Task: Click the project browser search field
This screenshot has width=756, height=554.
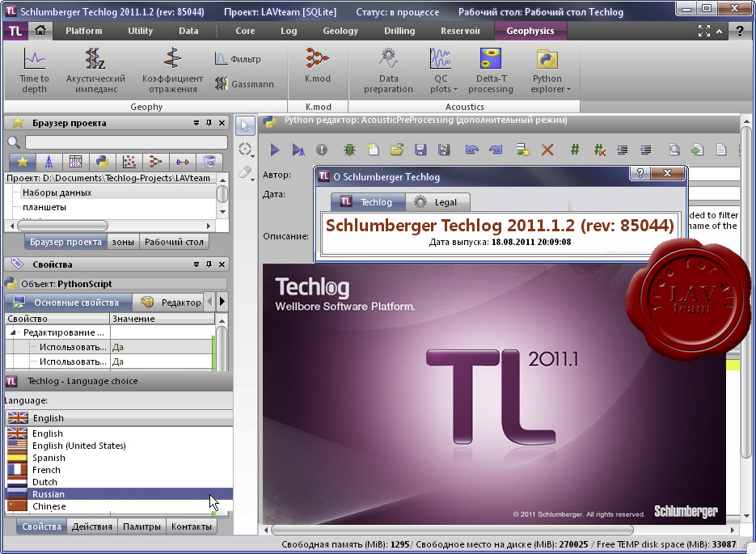Action: [126, 142]
